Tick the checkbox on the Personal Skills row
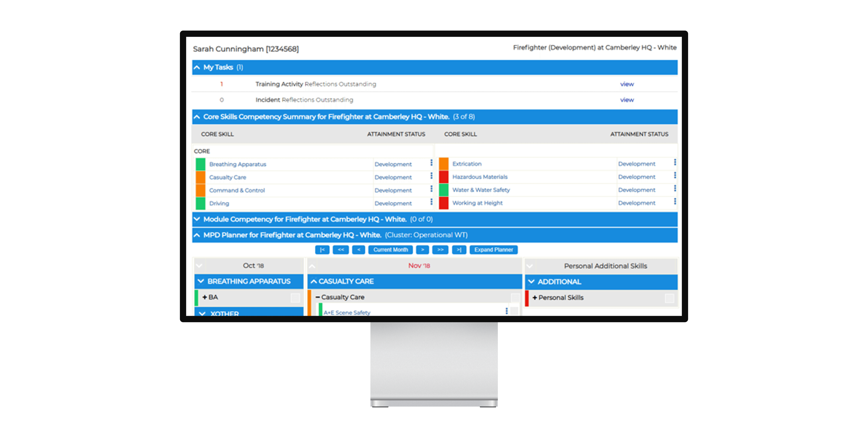The height and width of the screenshot is (434, 868). pyautogui.click(x=669, y=298)
